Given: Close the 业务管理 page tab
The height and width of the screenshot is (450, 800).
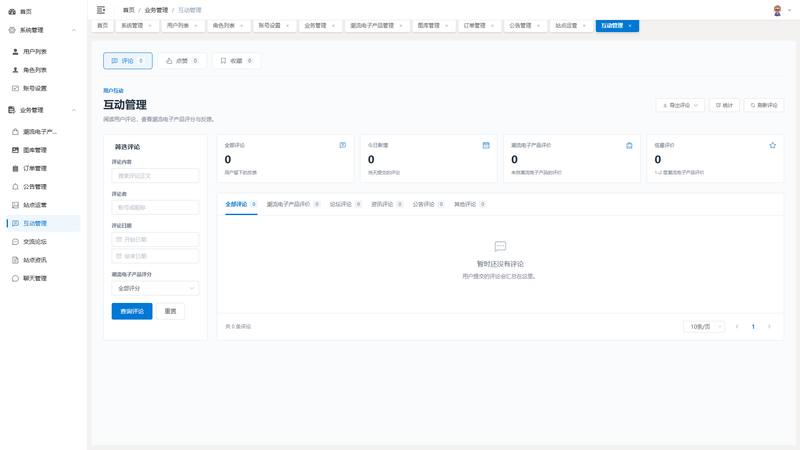Looking at the screenshot, I should (334, 26).
